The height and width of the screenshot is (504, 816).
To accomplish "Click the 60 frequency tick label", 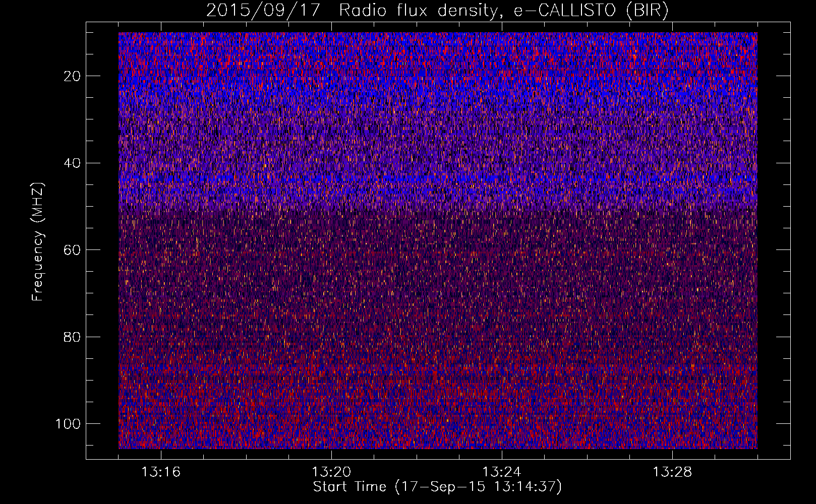I will [73, 250].
